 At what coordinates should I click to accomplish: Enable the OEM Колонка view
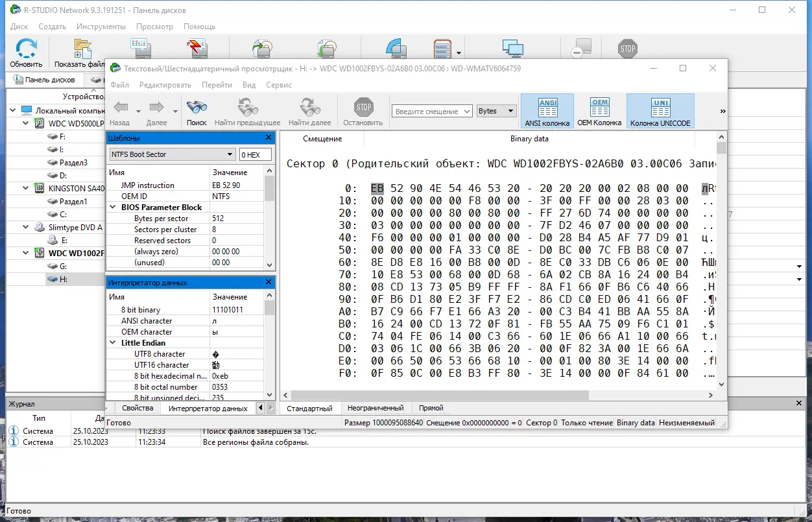point(598,110)
